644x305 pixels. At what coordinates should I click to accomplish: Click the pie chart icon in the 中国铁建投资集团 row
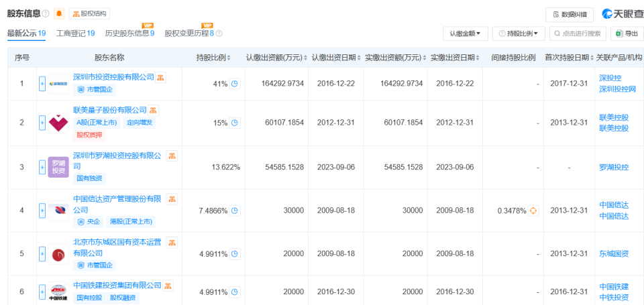235,292
